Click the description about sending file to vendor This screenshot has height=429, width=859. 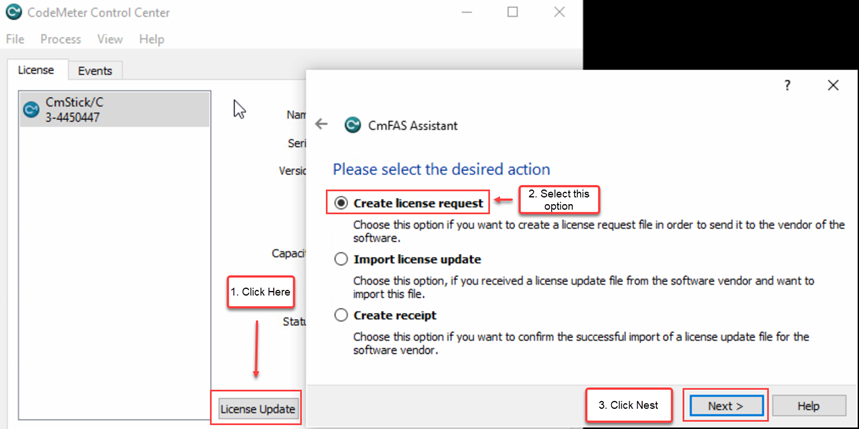(x=598, y=232)
